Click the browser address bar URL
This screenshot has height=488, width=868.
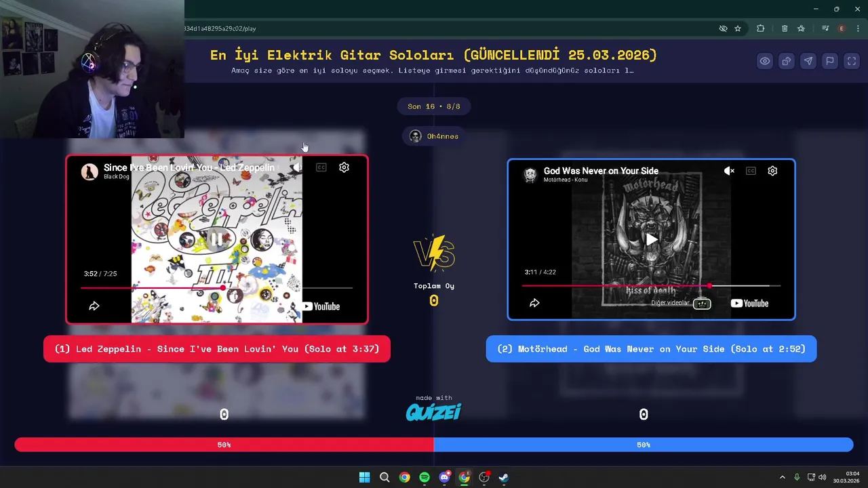coord(220,28)
